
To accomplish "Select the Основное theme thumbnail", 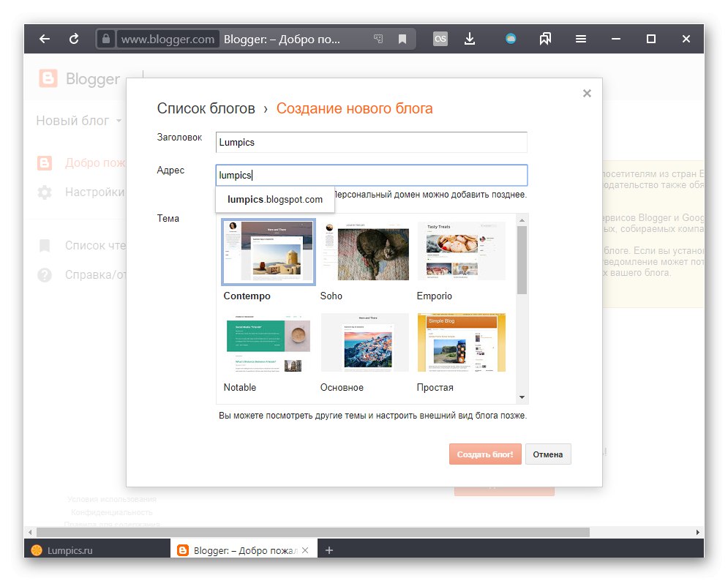I will tap(365, 343).
